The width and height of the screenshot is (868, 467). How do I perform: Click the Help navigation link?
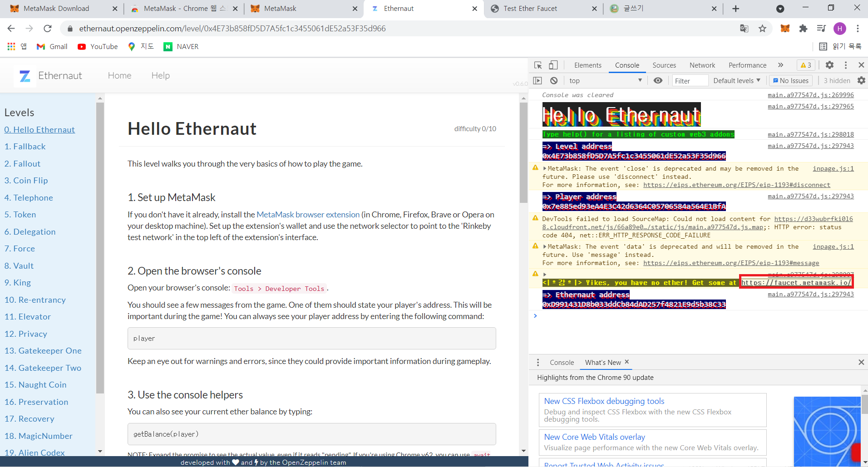(160, 76)
